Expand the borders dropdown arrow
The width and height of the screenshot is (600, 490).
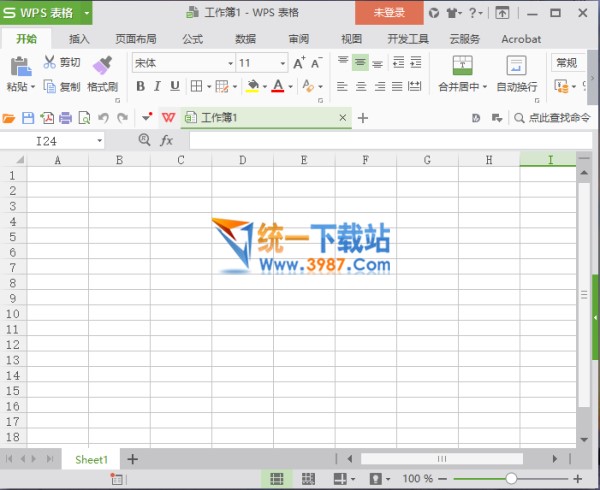[209, 87]
